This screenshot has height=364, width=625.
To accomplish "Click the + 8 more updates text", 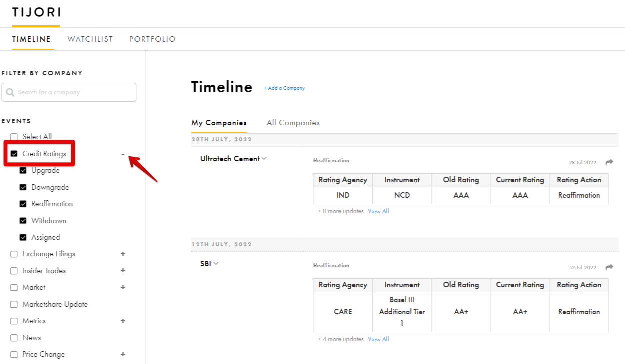I will pos(341,211).
